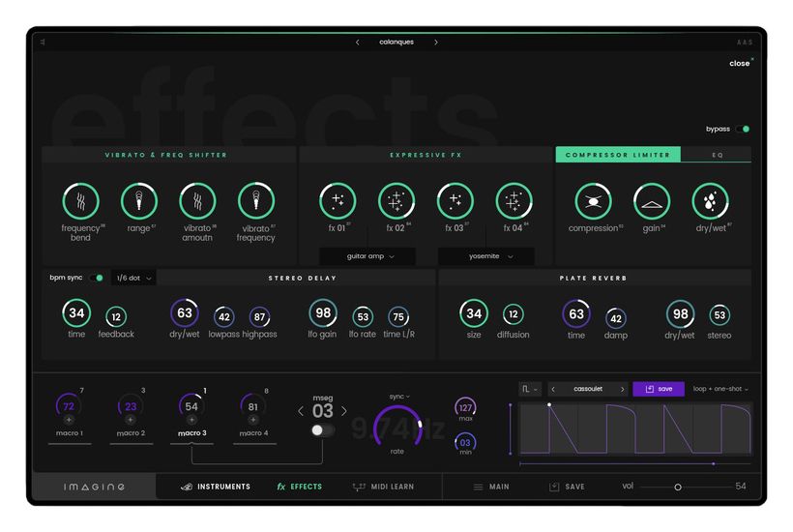Select previous mseg before 03
Viewport: 793px width, 532px height.
301,411
